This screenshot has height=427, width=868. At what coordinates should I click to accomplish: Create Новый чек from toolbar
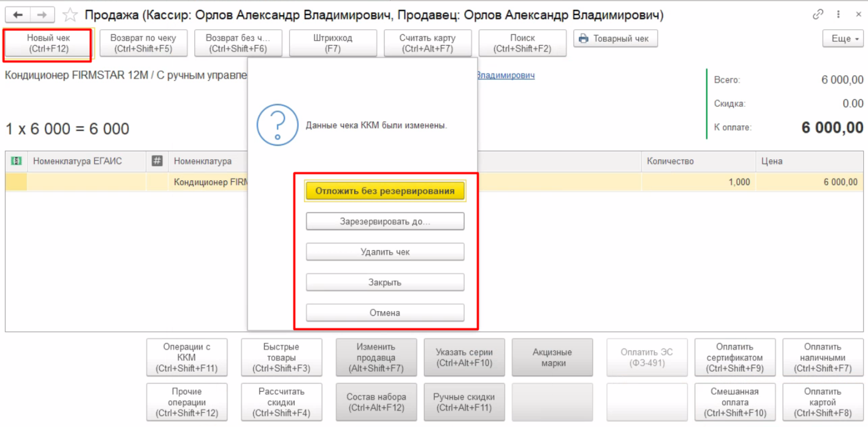click(49, 44)
